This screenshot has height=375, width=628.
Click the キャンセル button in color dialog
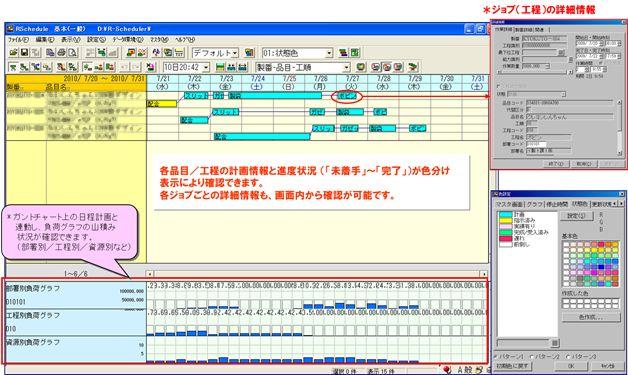(607, 366)
